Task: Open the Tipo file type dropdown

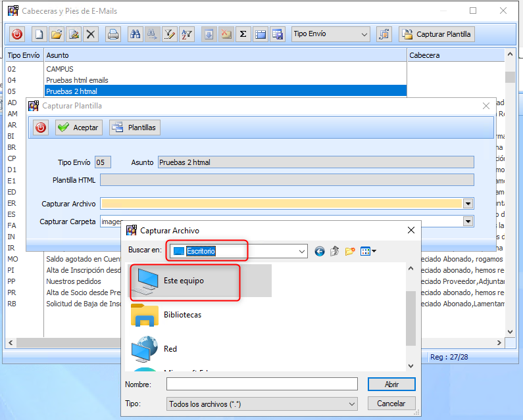Action: coord(352,404)
